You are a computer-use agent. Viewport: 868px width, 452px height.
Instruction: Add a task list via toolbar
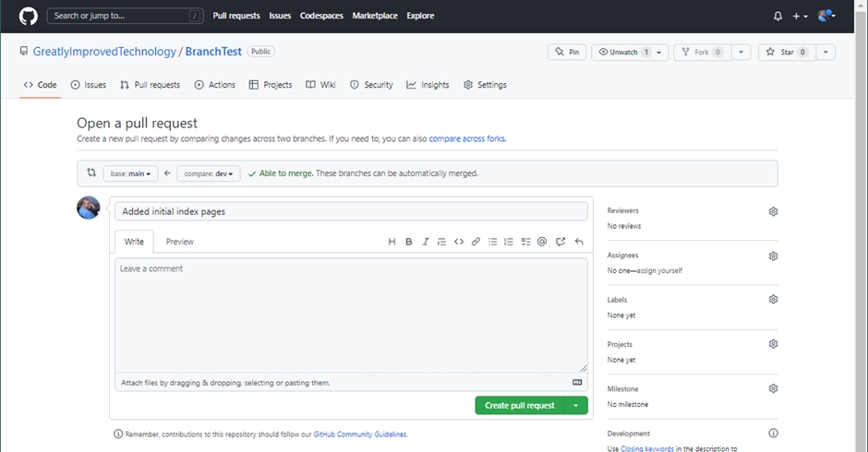click(x=525, y=242)
